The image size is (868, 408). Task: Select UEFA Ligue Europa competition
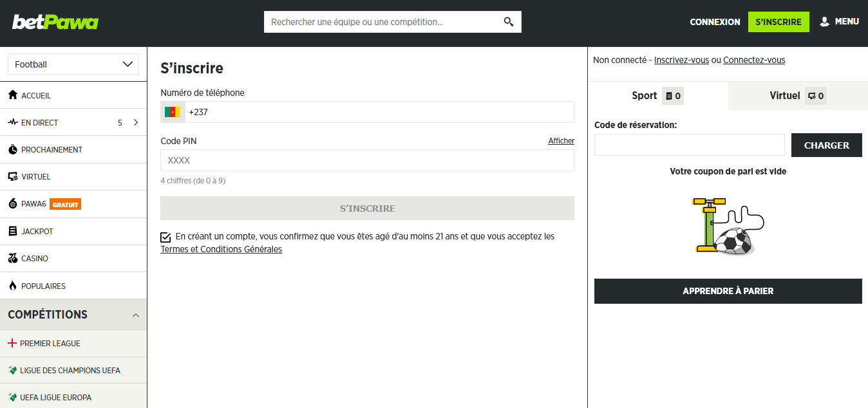[x=73, y=396]
